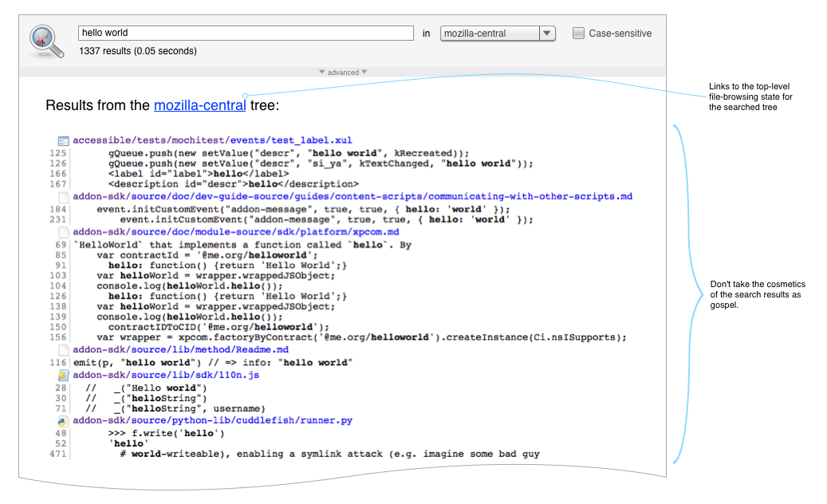Click JavaScript file icon beside l10n.js
Image resolution: width=827 pixels, height=504 pixels.
coord(63,376)
